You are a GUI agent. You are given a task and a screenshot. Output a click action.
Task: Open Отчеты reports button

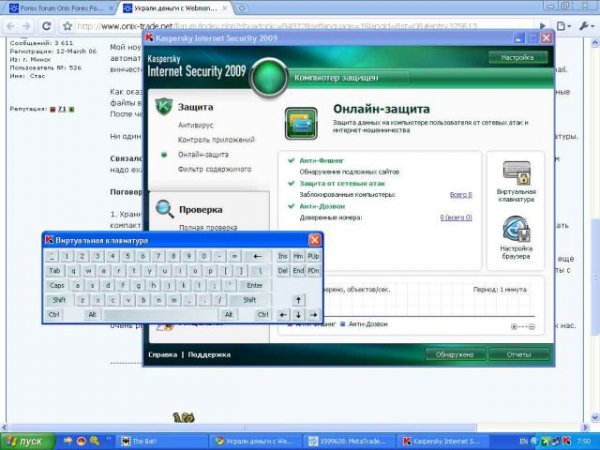pyautogui.click(x=519, y=354)
